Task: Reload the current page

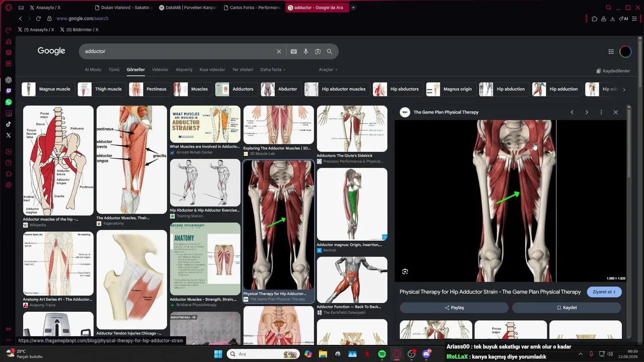Action: click(38, 19)
